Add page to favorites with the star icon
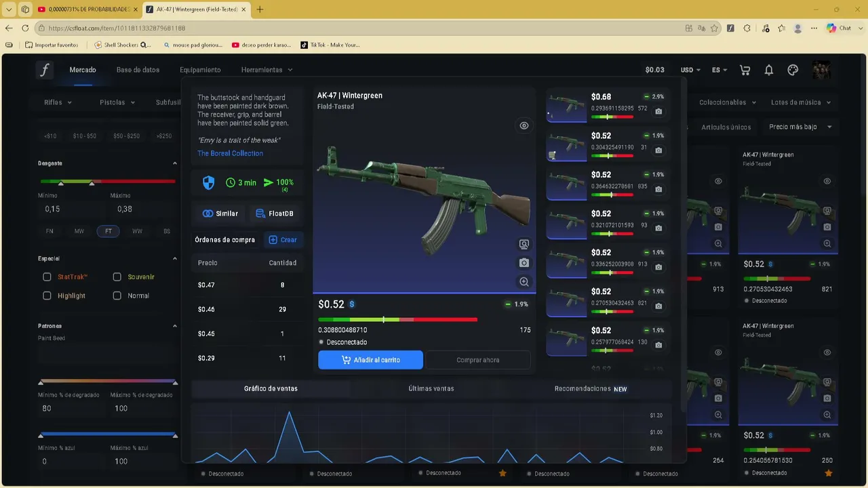This screenshot has height=488, width=868. tap(714, 28)
